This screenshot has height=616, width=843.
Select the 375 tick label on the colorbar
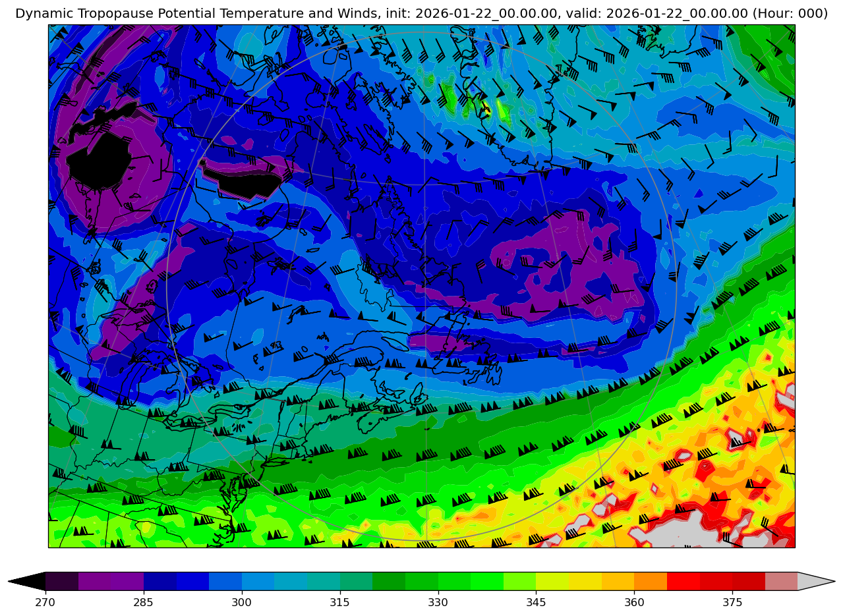(732, 602)
